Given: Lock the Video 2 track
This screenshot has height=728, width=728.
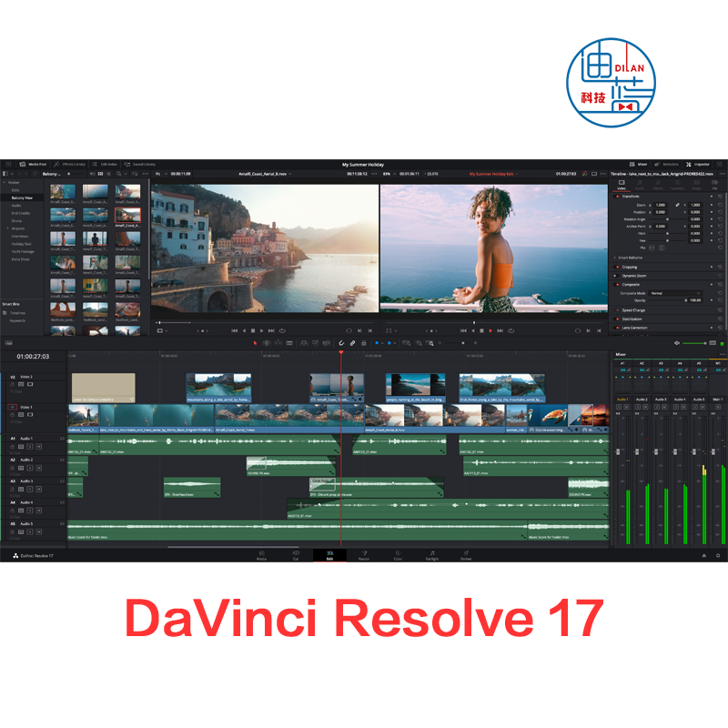Looking at the screenshot, I should (13, 384).
